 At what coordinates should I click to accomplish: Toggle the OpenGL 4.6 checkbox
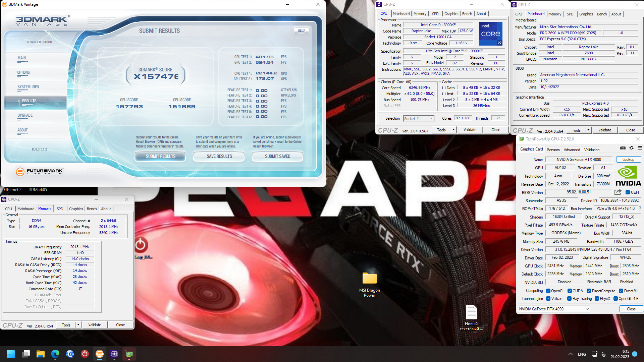point(615,299)
